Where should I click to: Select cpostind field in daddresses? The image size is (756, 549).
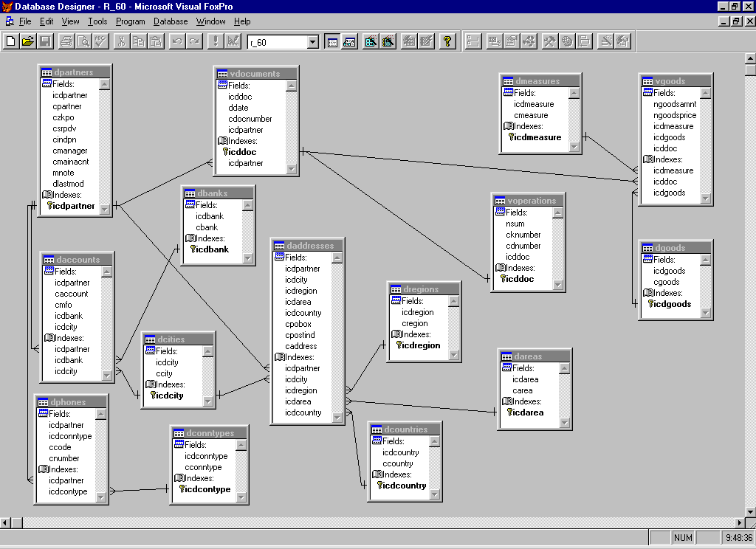[x=300, y=335]
